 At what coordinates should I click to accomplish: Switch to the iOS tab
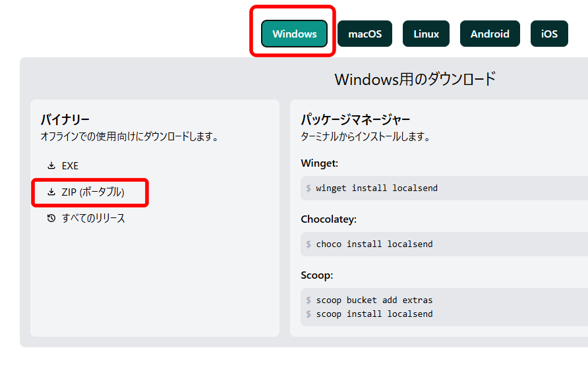coord(549,34)
